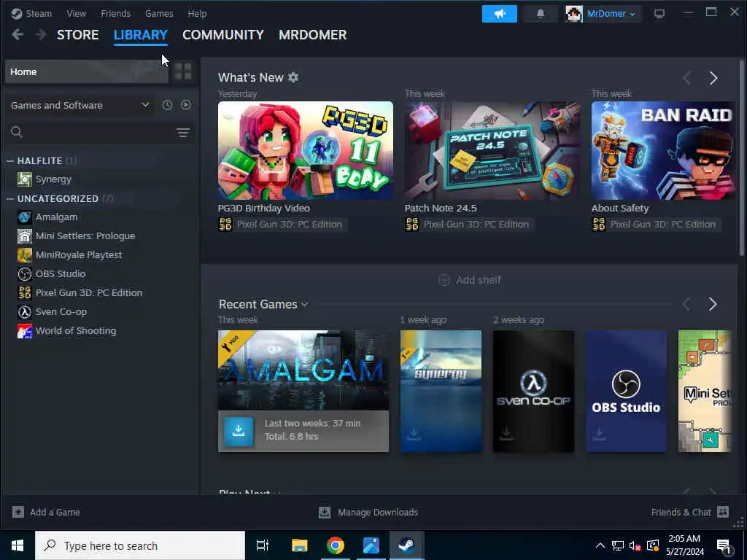747x560 pixels.
Task: Click the Synergy game icon in sidebar
Action: coord(24,179)
